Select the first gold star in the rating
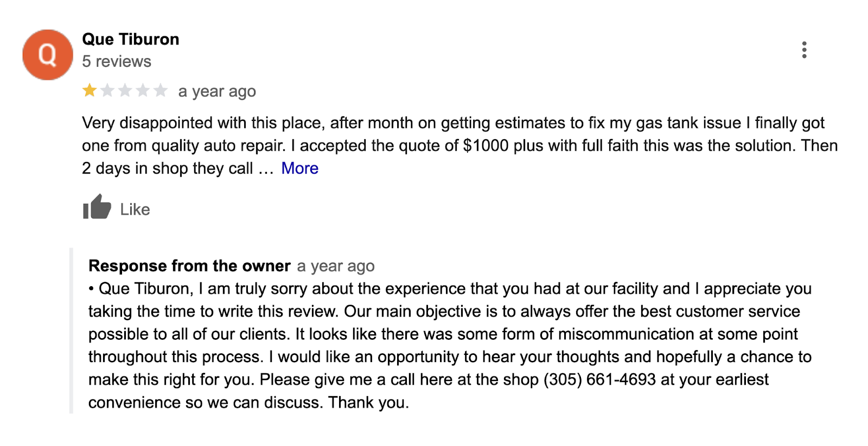This screenshot has width=868, height=446. 88,91
